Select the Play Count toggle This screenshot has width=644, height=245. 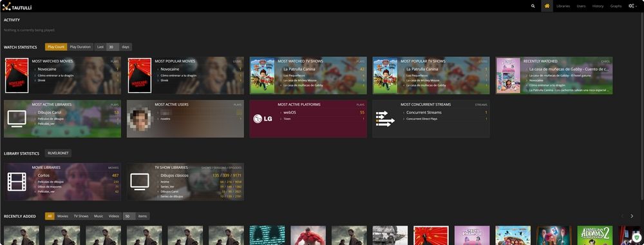pos(56,47)
